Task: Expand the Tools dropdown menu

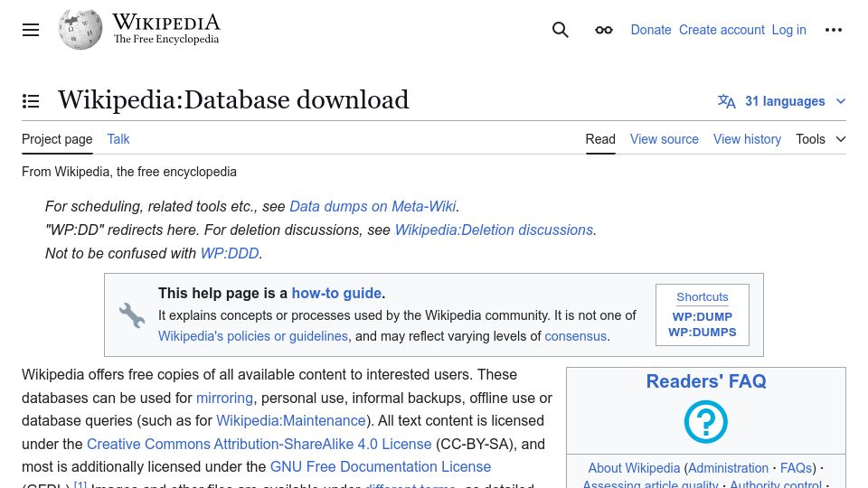Action: pos(821,139)
